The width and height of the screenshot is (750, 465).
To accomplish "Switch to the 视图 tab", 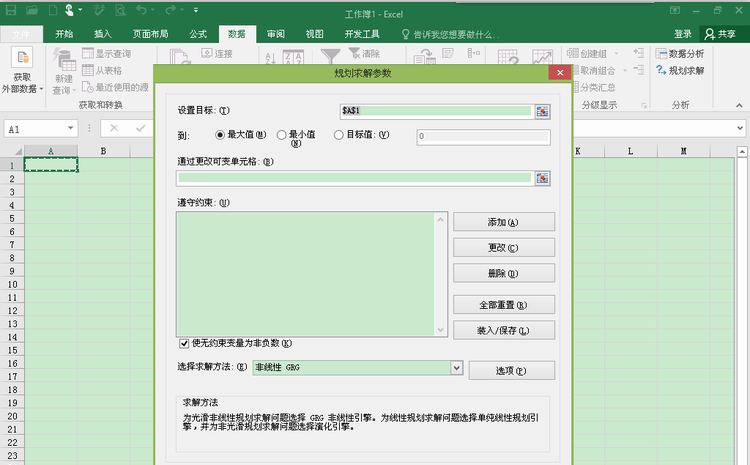I will point(314,34).
